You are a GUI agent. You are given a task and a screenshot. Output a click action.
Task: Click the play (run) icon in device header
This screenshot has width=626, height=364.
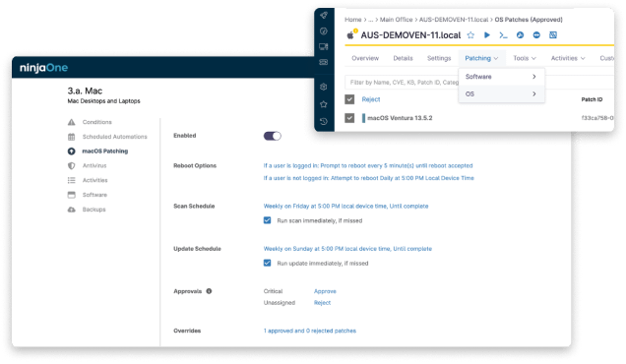pos(486,35)
